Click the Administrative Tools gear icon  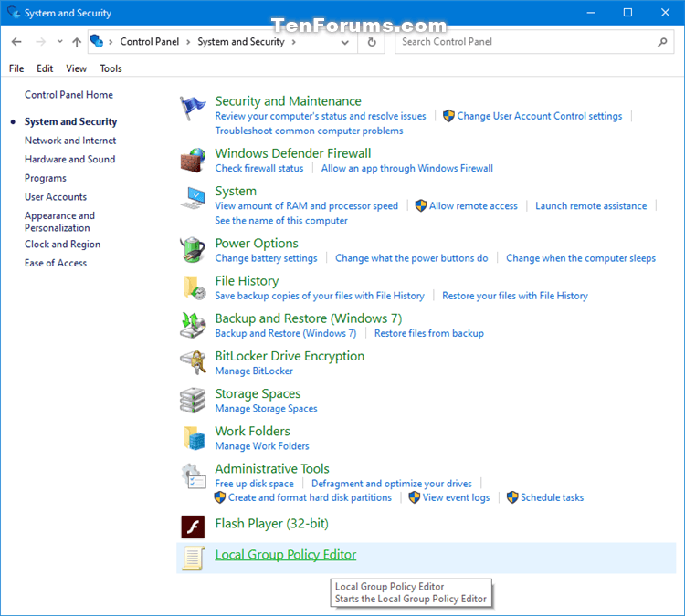[x=194, y=476]
